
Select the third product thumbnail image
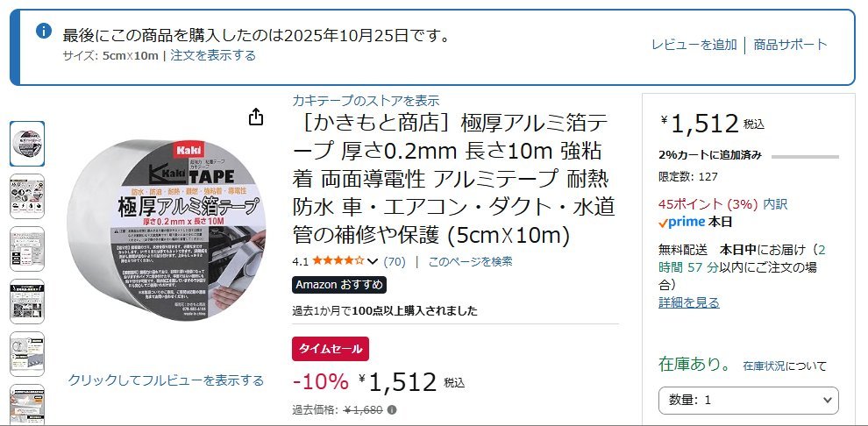point(27,249)
